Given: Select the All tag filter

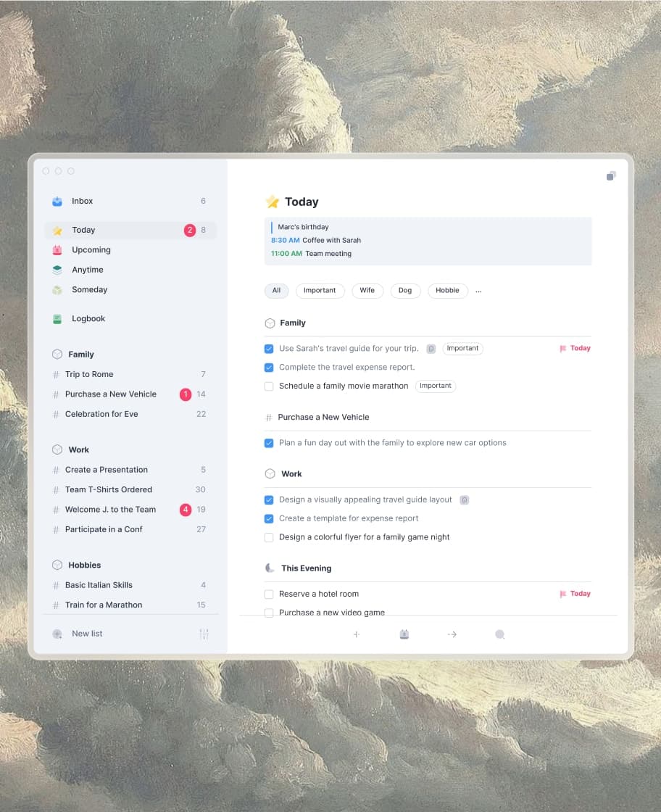Looking at the screenshot, I should 276,291.
